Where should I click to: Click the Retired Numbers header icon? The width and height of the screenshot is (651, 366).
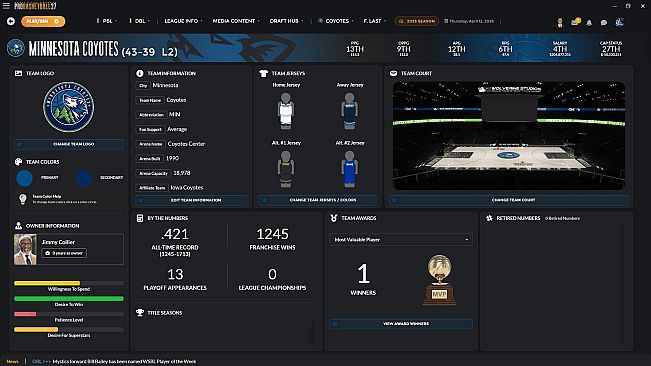pos(489,218)
